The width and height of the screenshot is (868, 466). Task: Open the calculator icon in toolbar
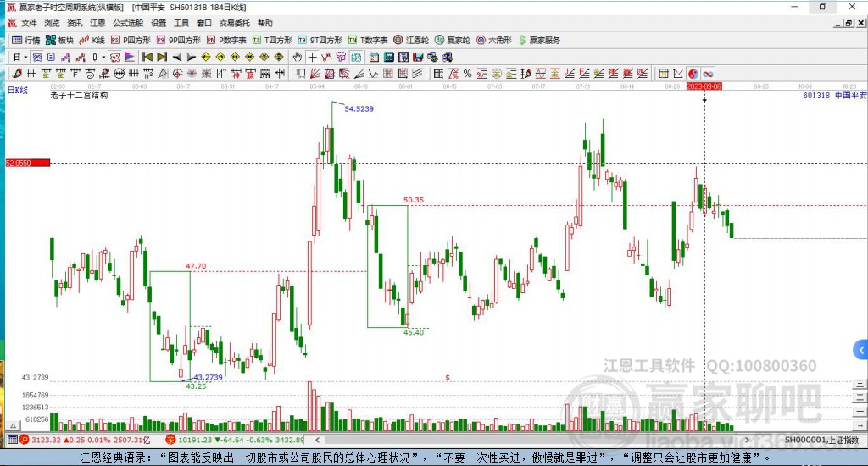coord(388,57)
